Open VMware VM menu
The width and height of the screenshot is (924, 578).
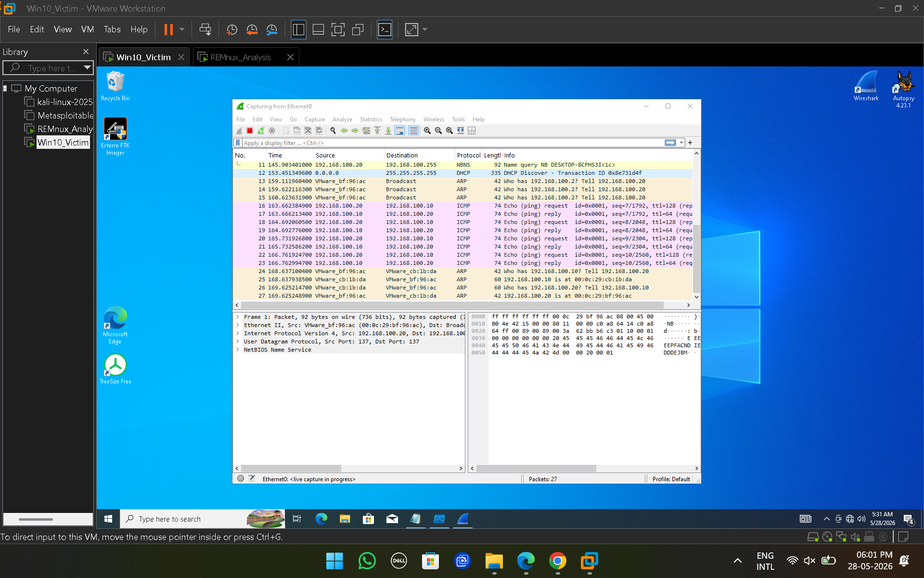tap(88, 29)
